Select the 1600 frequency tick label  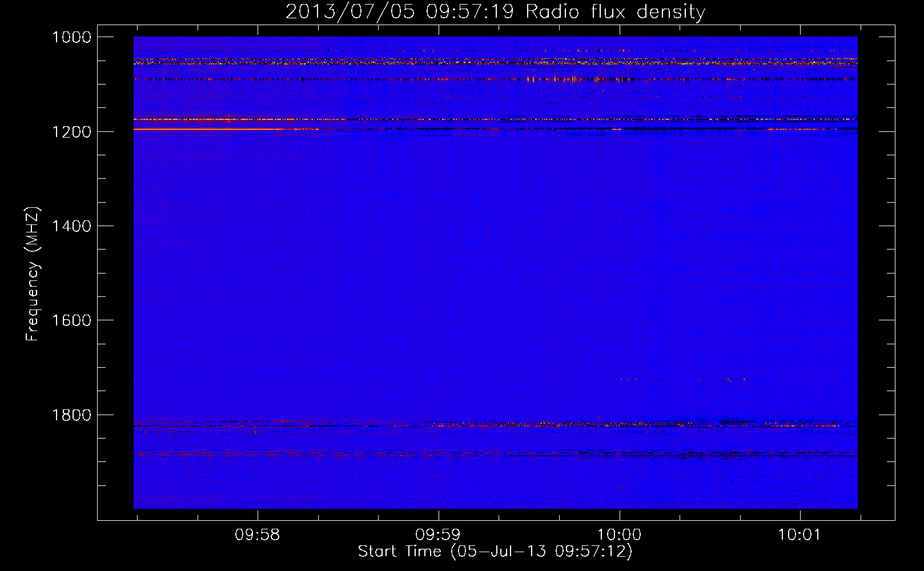71,320
